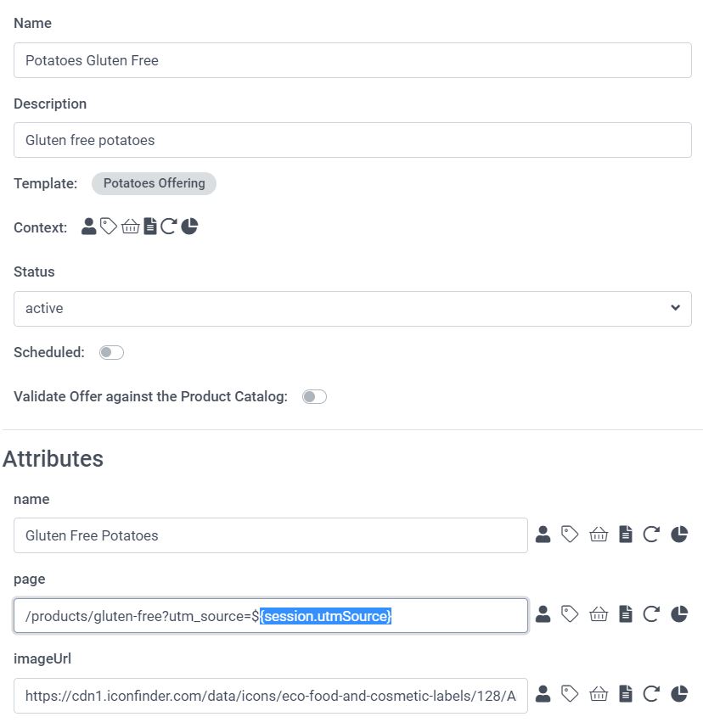Click the name attribute field Gluten Free Potatoes
This screenshot has height=728, width=703.
(x=270, y=535)
